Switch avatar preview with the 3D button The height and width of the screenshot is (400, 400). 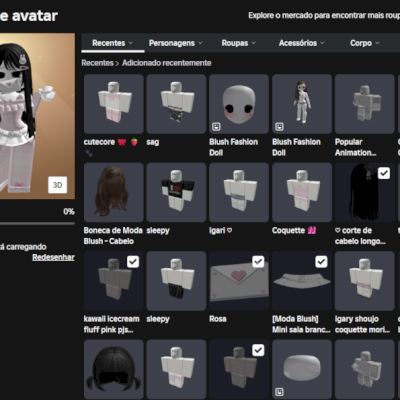pos(57,185)
